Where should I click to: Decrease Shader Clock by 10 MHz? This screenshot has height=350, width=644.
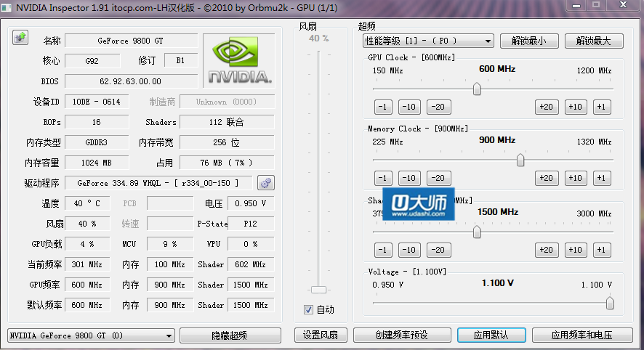point(409,250)
